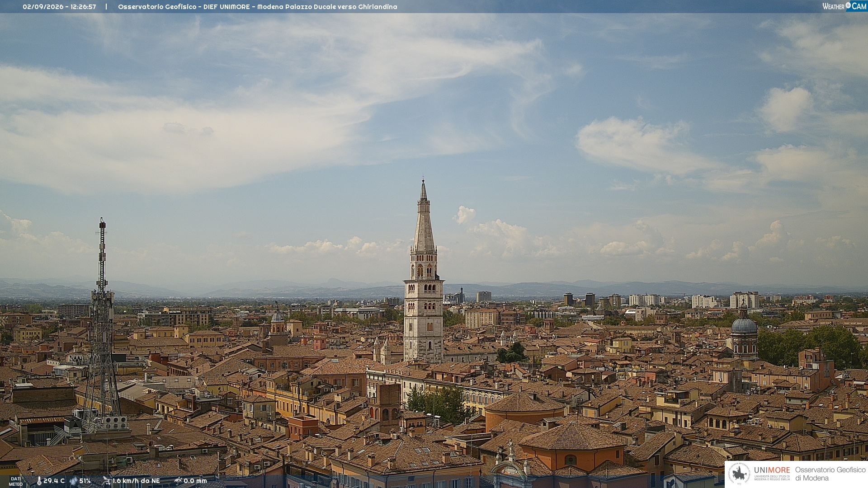This screenshot has width=868, height=488.
Task: Select the DATI METEO label
Action: (16, 481)
